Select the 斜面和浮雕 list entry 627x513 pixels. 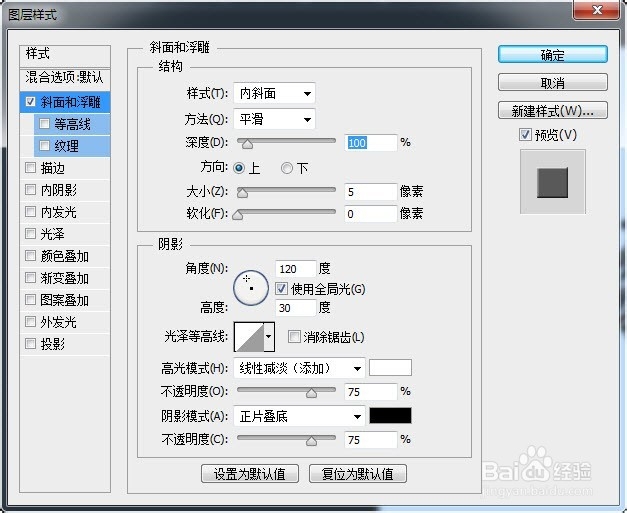65,102
